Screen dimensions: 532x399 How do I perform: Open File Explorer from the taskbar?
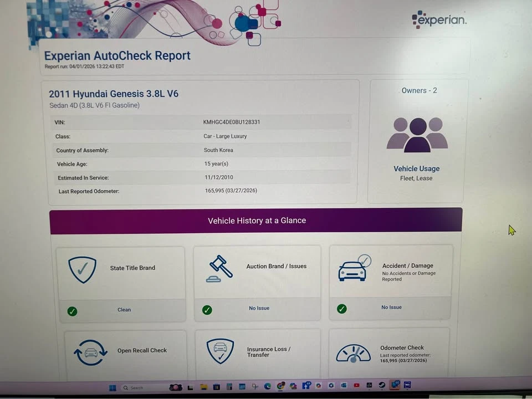pos(204,387)
